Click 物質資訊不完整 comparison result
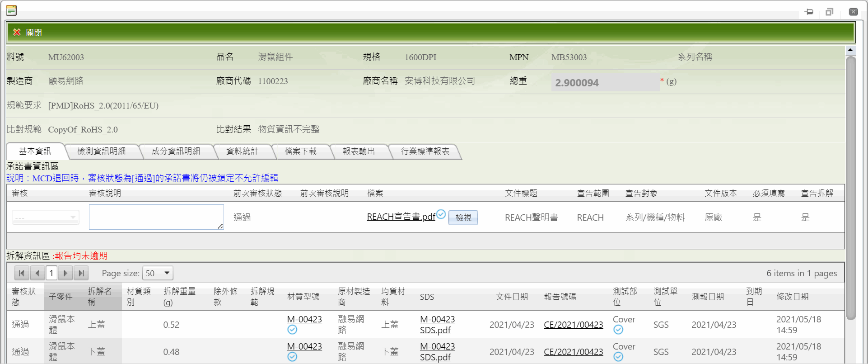868x364 pixels. [289, 129]
